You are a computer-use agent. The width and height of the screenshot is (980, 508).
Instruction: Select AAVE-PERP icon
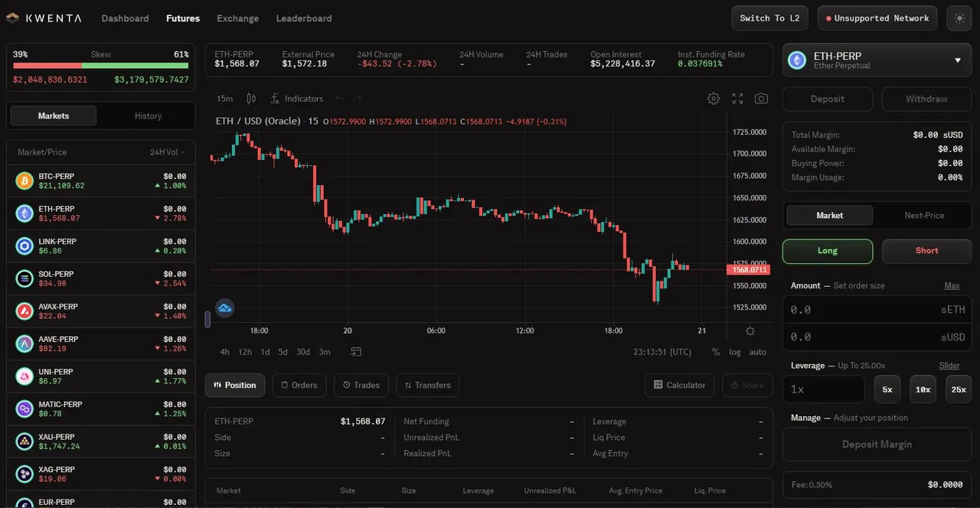pyautogui.click(x=24, y=344)
